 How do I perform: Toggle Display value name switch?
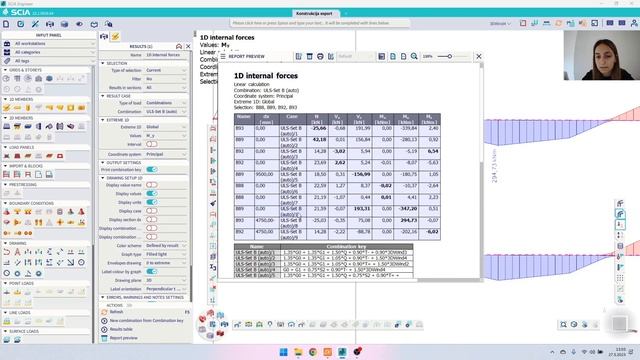click(151, 185)
